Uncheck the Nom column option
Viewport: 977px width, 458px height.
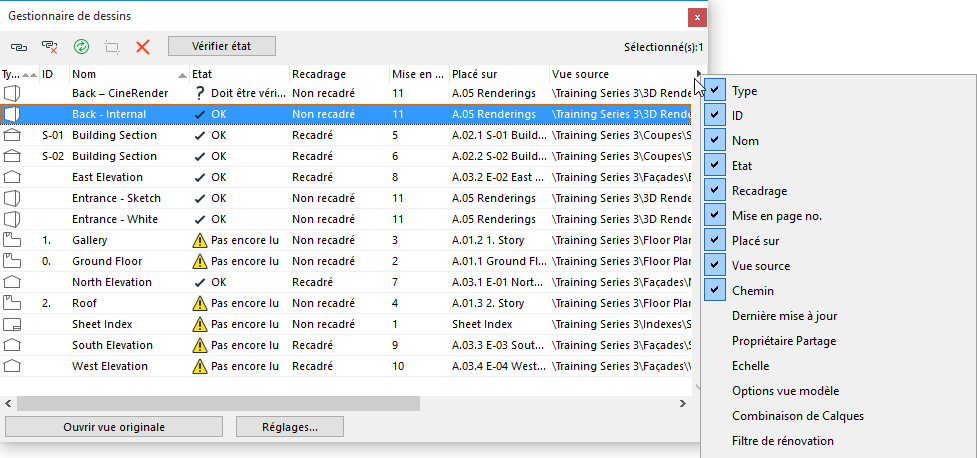point(715,140)
